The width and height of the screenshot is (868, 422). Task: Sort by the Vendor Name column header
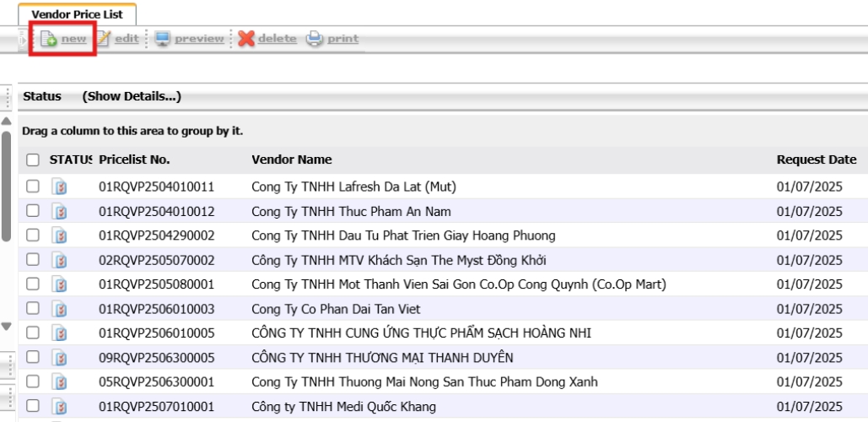point(291,160)
